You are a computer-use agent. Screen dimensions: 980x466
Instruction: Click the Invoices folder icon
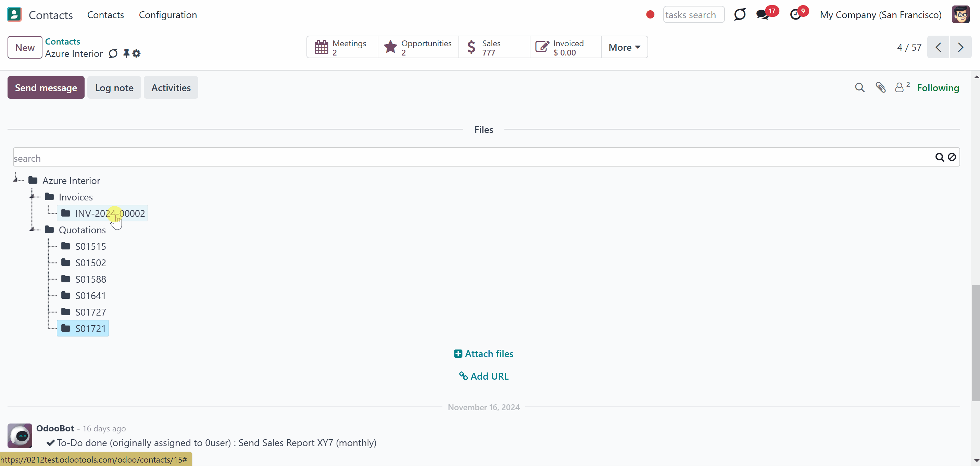(49, 196)
